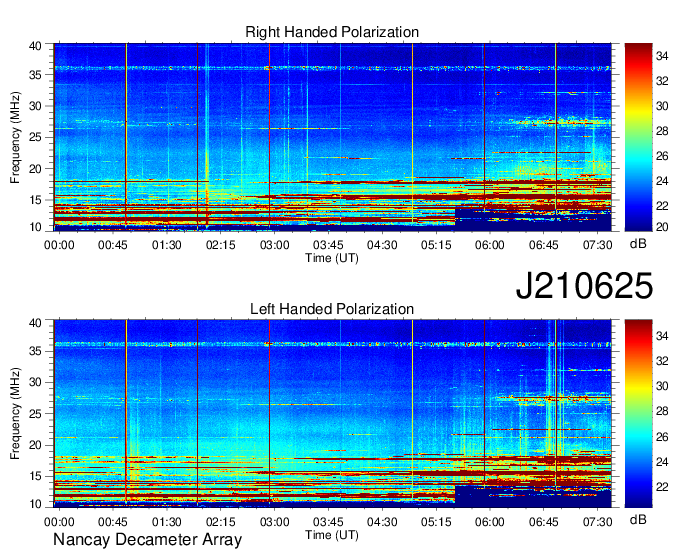Viewport: 680px width, 552px height.
Task: Click 03:00 tick on right-handed plot time axis
Action: [x=275, y=245]
